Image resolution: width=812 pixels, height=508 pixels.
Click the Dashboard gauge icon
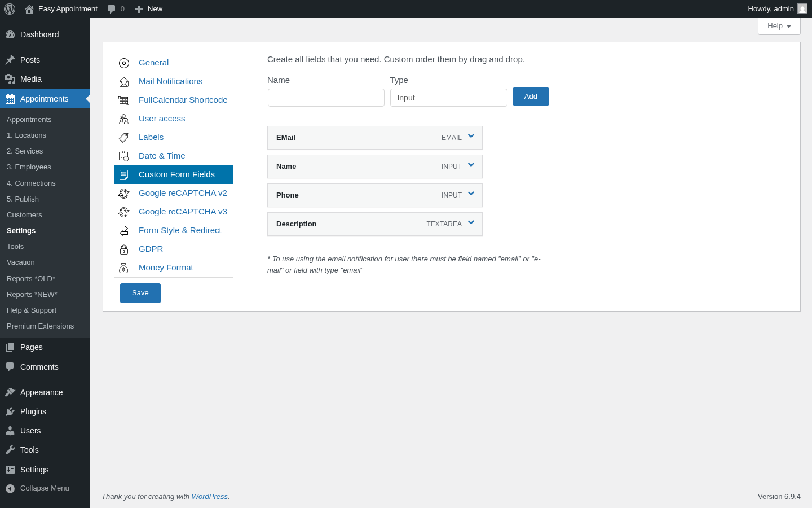10,34
